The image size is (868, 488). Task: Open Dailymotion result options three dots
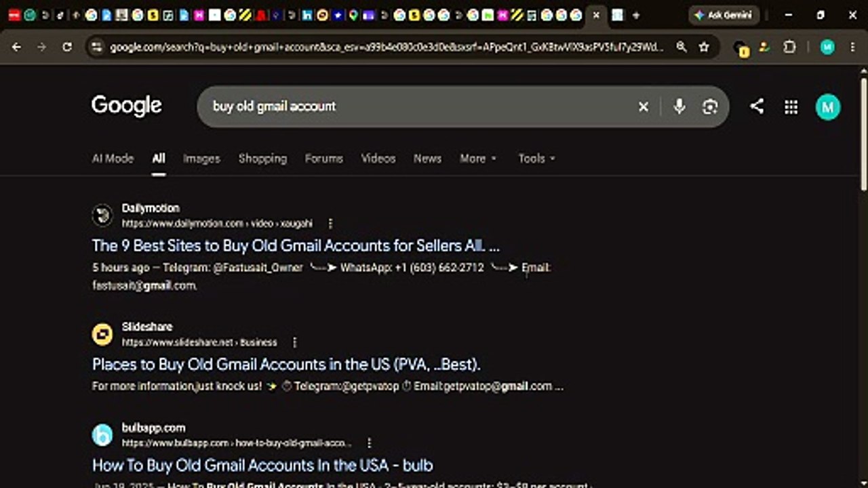(x=330, y=224)
